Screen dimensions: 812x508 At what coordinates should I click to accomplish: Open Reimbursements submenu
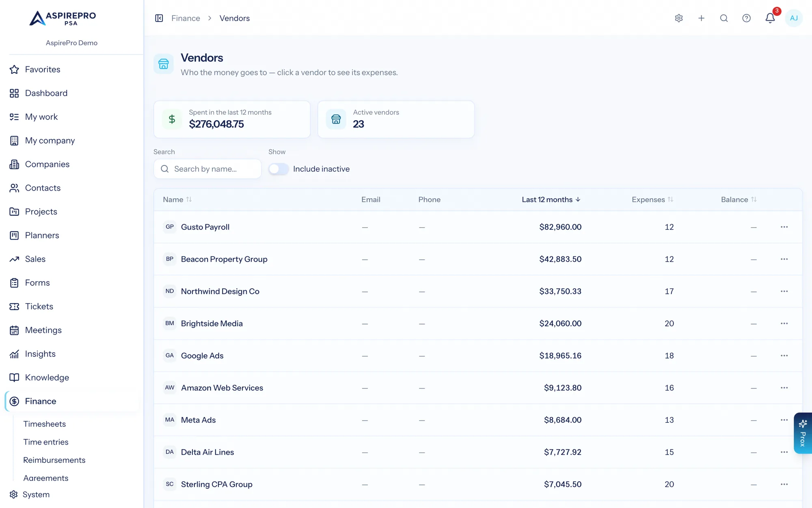54,460
